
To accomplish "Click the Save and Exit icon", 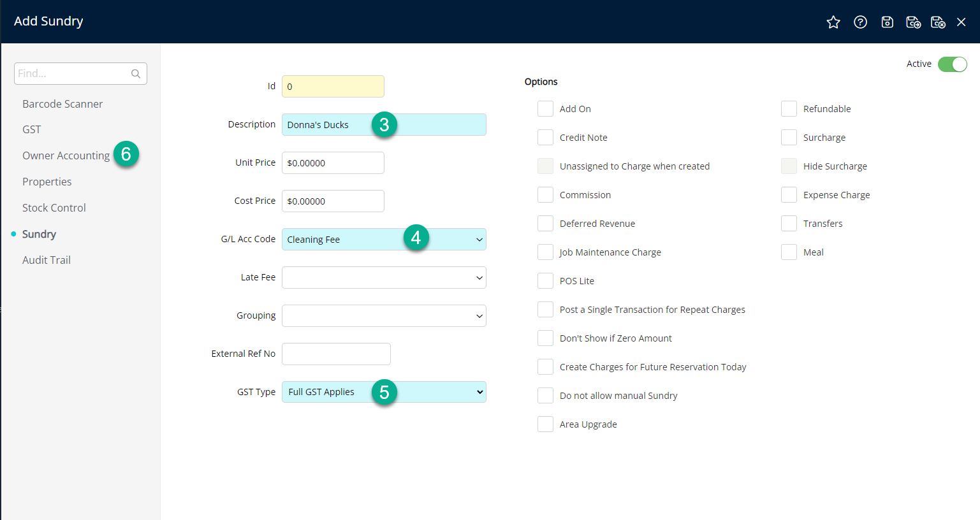I will (938, 22).
